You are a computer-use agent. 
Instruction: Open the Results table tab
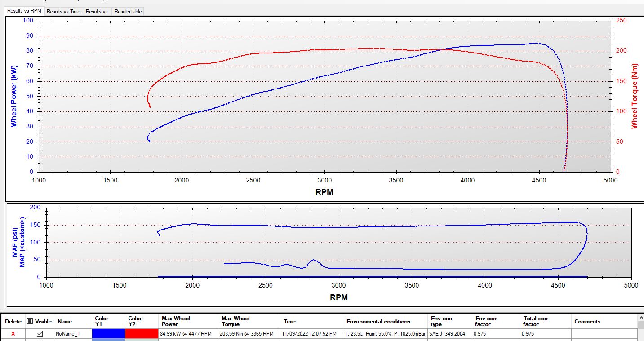tap(128, 12)
